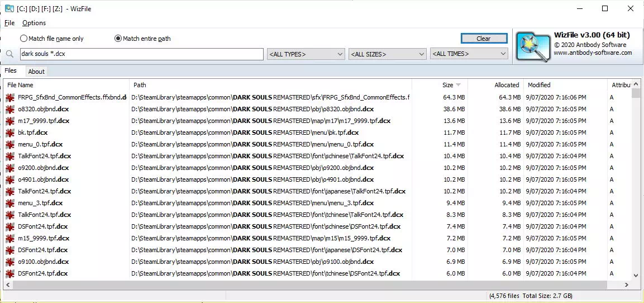Click the file icon next to bk.tpf.dcx

tap(10, 133)
